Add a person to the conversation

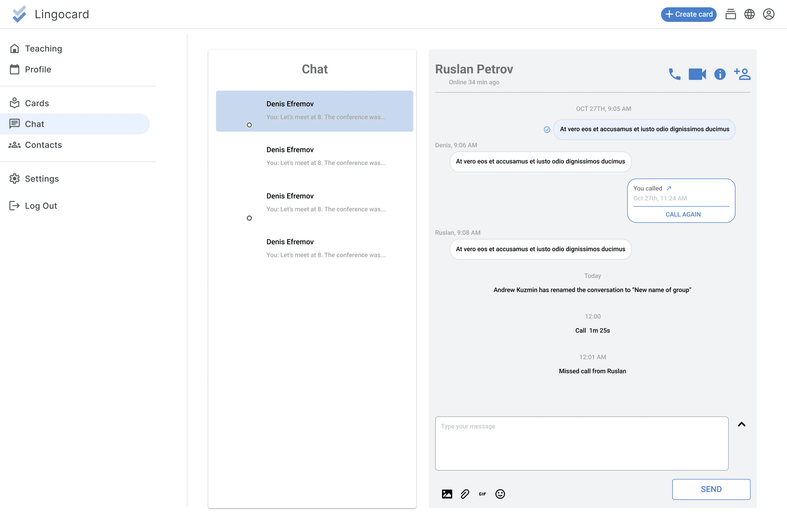click(742, 74)
